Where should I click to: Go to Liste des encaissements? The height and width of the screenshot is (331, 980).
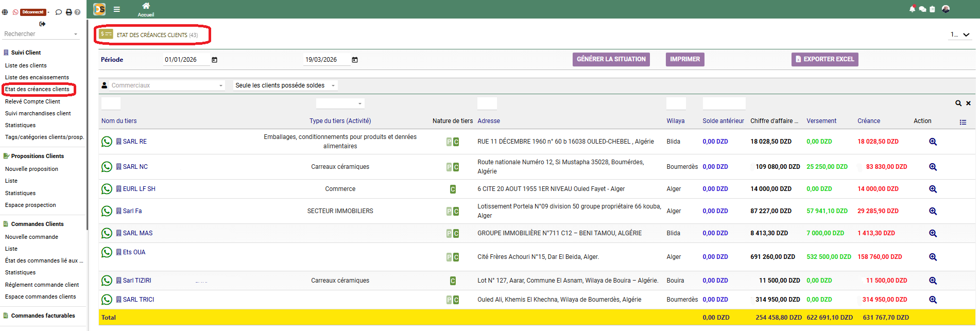click(37, 77)
